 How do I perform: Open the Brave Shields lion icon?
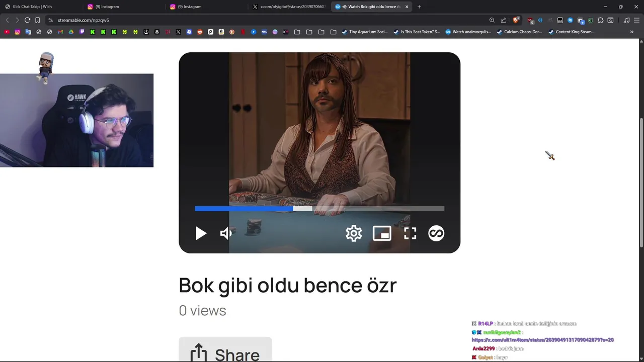pyautogui.click(x=516, y=20)
